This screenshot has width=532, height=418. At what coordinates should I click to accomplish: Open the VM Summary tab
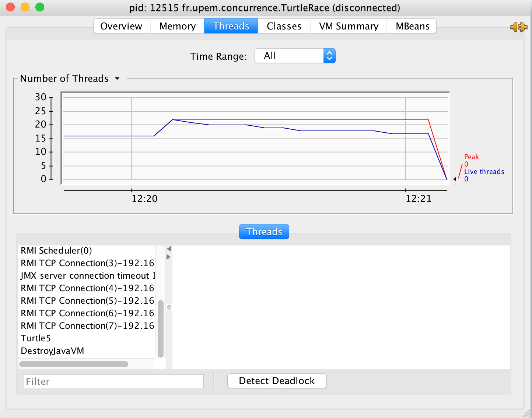click(x=349, y=26)
